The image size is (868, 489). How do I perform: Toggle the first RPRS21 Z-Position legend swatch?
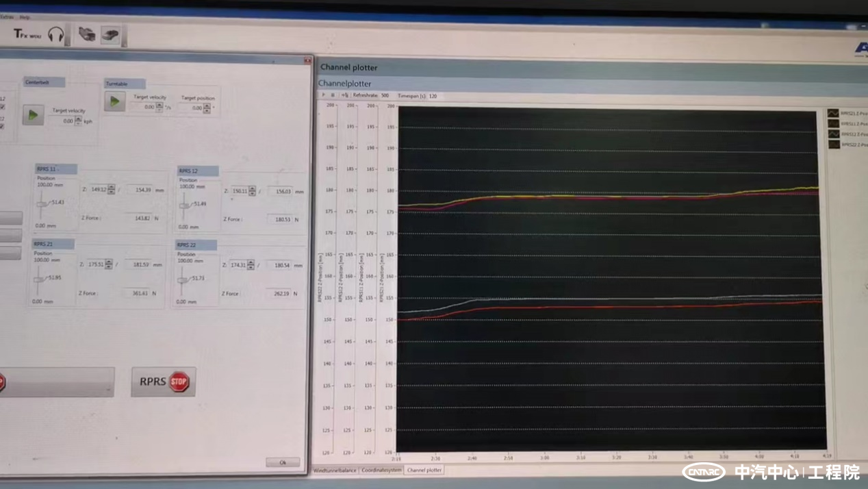coord(833,114)
